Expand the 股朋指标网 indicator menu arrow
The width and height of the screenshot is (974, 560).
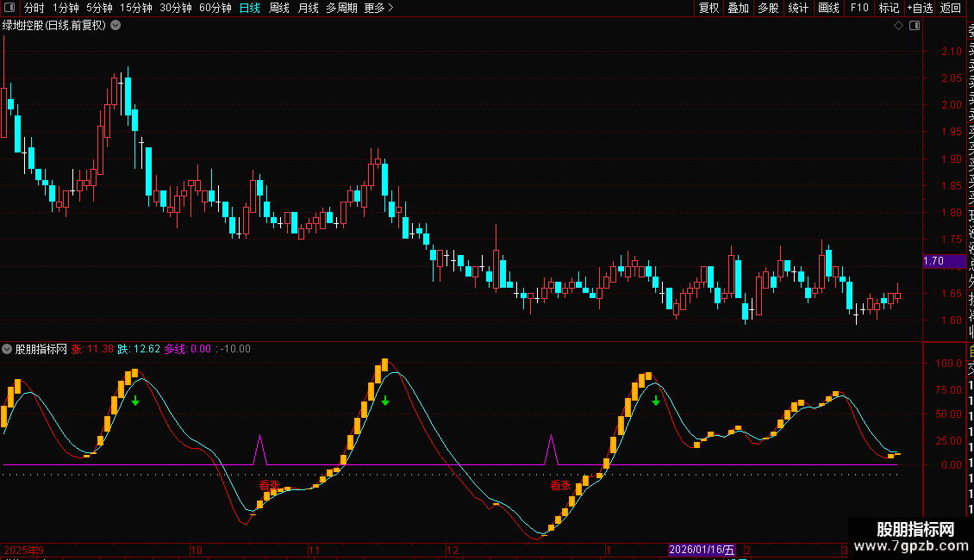(8, 349)
